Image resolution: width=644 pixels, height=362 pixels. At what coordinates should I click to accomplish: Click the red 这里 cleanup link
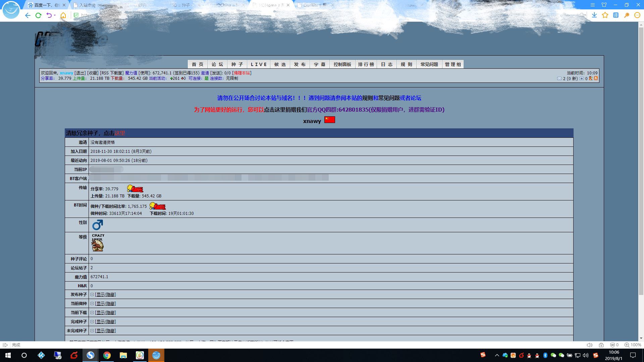point(120,133)
